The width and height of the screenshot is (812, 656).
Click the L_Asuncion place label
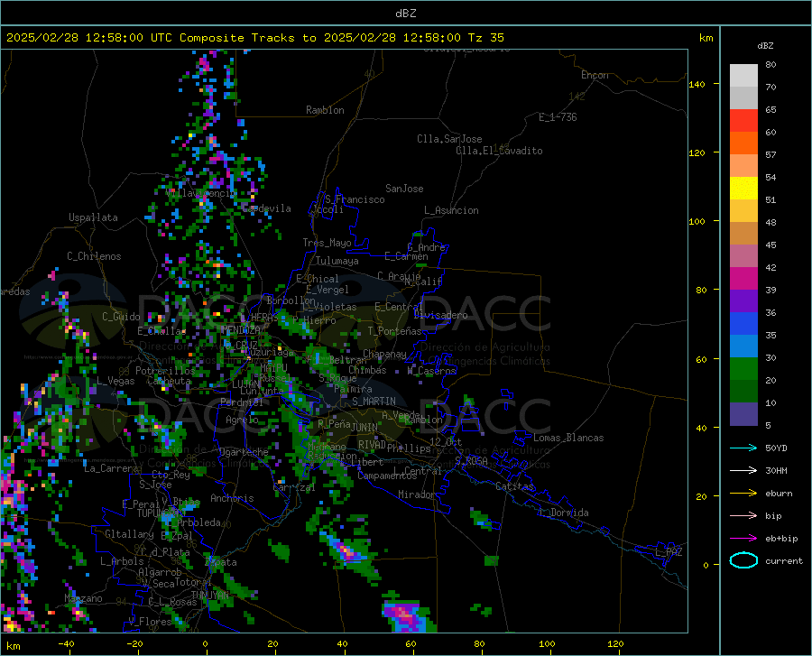tap(451, 210)
